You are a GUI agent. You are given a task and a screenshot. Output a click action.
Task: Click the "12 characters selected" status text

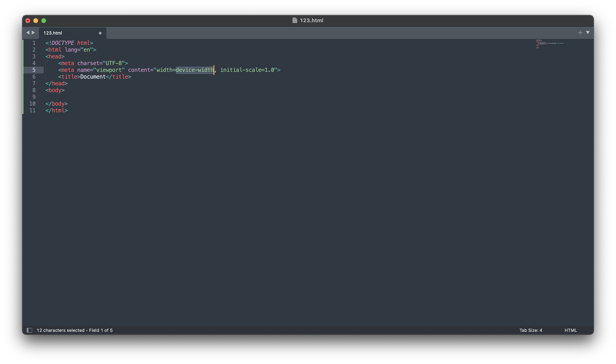(61, 330)
